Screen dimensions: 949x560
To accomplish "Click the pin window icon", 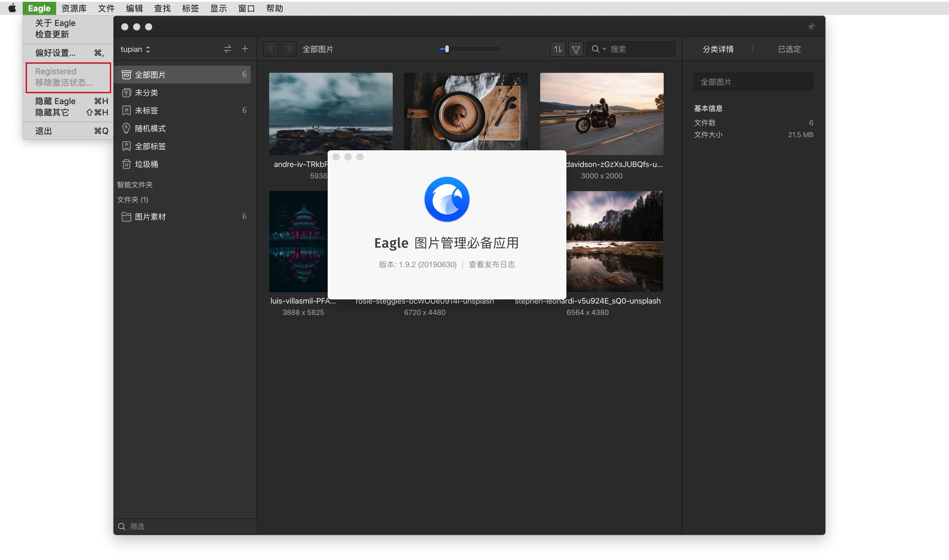I will (x=811, y=27).
